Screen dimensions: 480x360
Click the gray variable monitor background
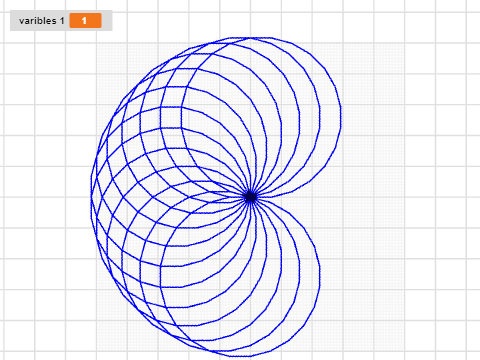click(x=61, y=21)
